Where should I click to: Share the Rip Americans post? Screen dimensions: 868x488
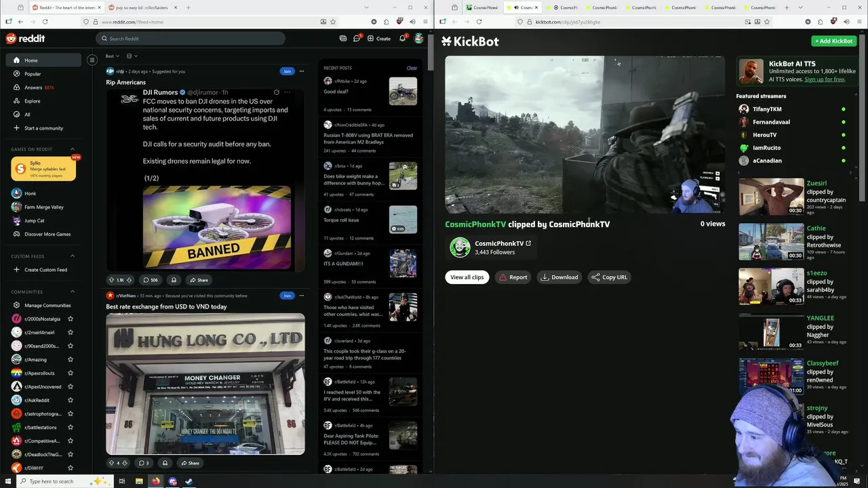[x=199, y=280]
